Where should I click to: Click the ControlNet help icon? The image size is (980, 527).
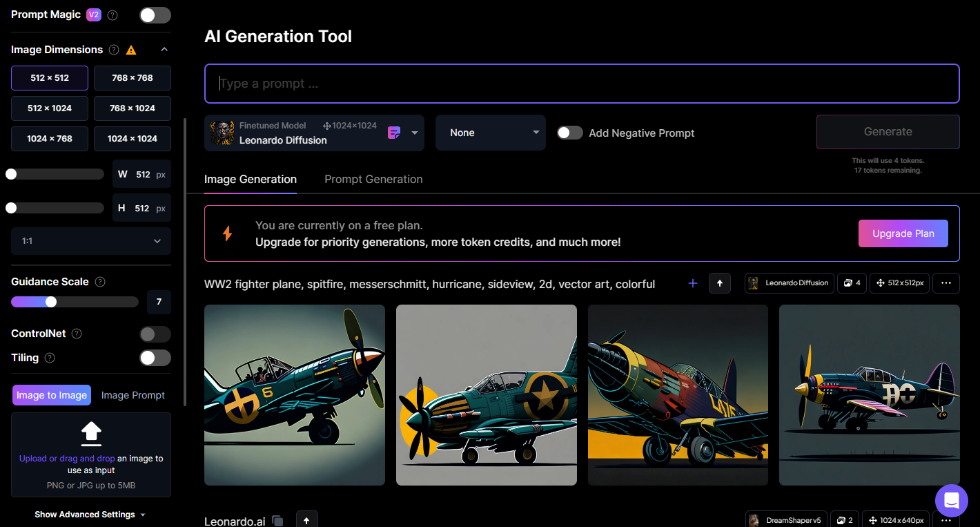click(x=77, y=334)
